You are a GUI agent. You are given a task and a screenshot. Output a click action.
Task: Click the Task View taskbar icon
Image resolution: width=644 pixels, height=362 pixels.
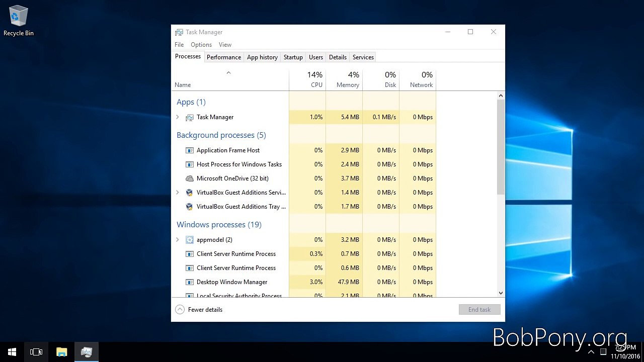tap(36, 352)
